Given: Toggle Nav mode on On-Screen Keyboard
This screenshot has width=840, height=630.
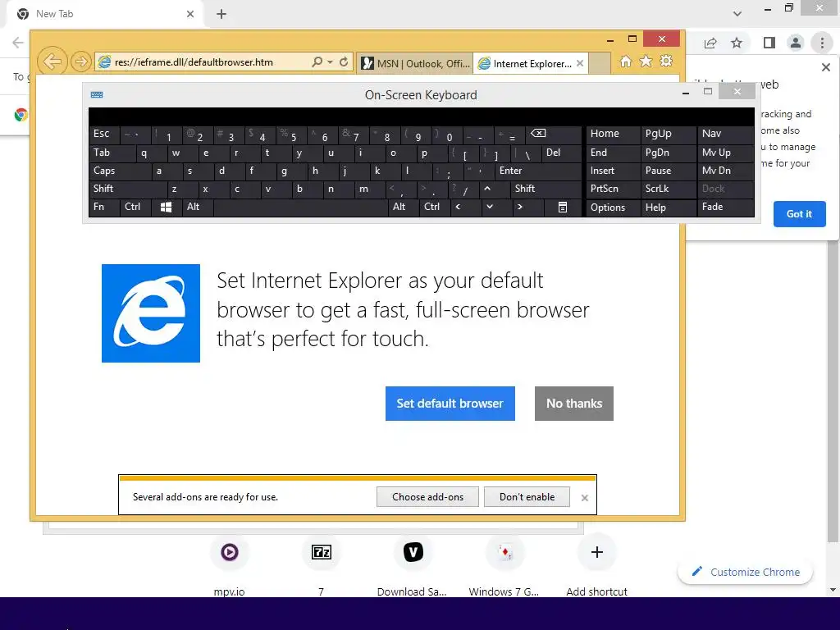Looking at the screenshot, I should pos(725,134).
